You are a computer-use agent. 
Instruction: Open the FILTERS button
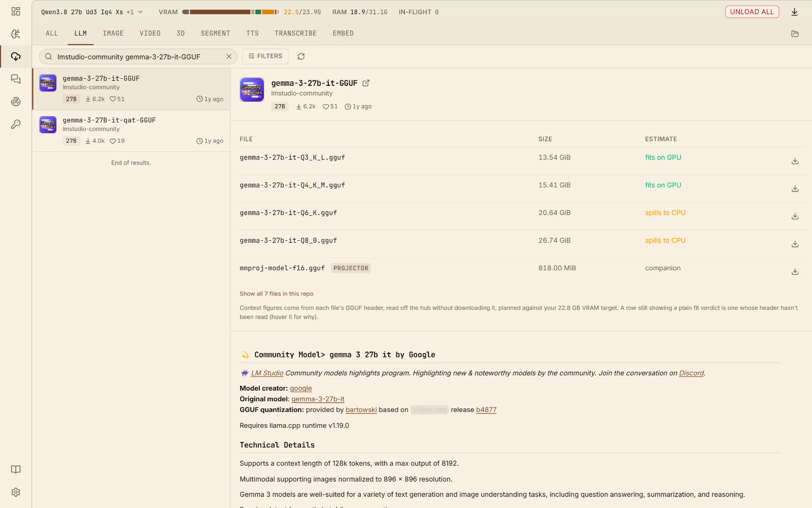coord(265,56)
